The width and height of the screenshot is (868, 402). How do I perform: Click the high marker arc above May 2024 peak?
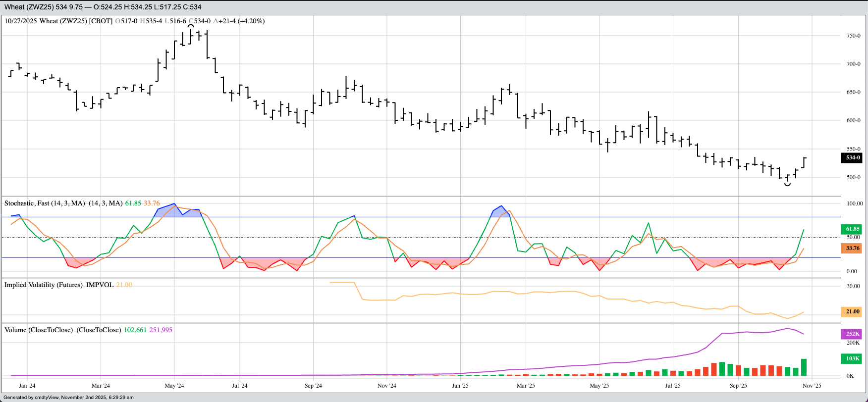click(191, 26)
